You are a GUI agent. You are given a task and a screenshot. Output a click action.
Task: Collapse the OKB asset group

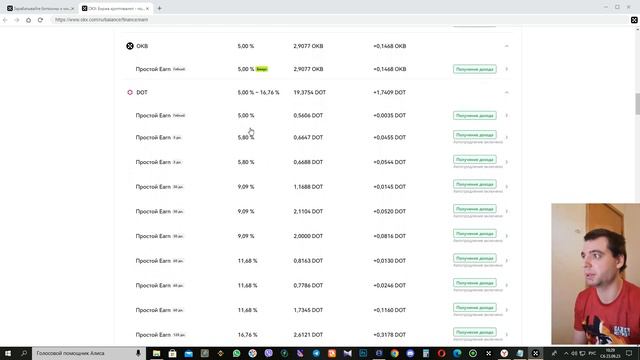click(x=507, y=46)
